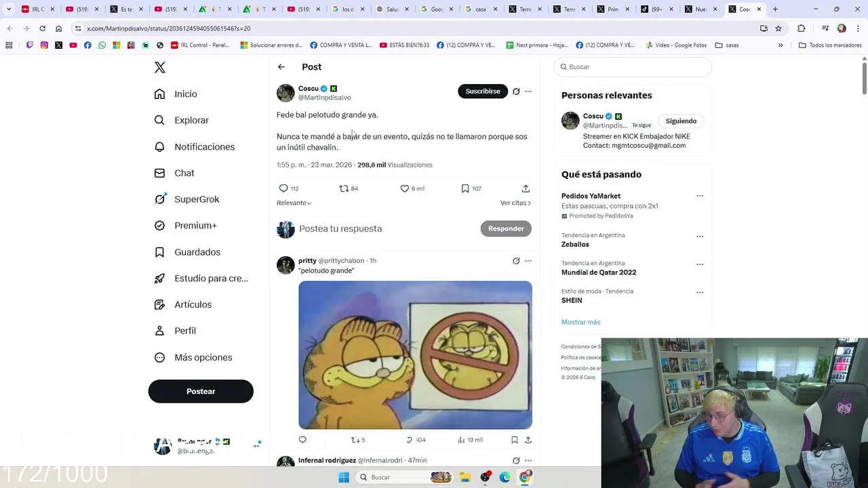Click the address bar URL
Image resolution: width=868 pixels, height=488 pixels.
pos(169,28)
